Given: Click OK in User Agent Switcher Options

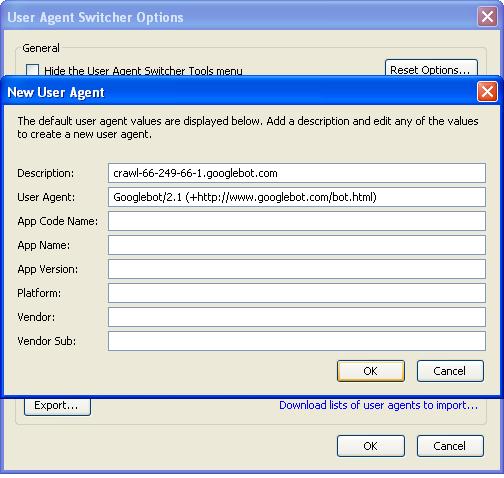Looking at the screenshot, I should (x=371, y=446).
